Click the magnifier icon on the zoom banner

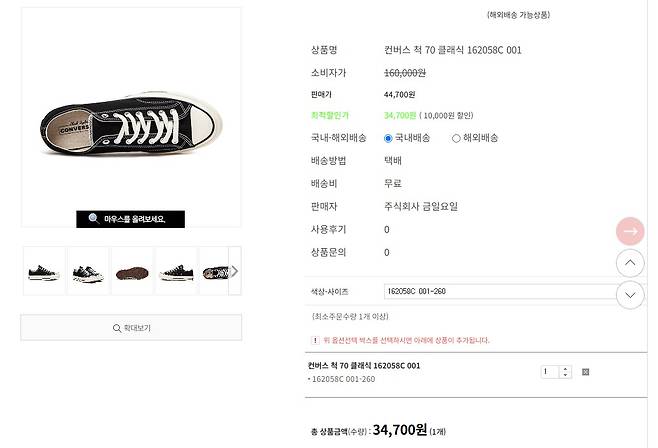94,219
